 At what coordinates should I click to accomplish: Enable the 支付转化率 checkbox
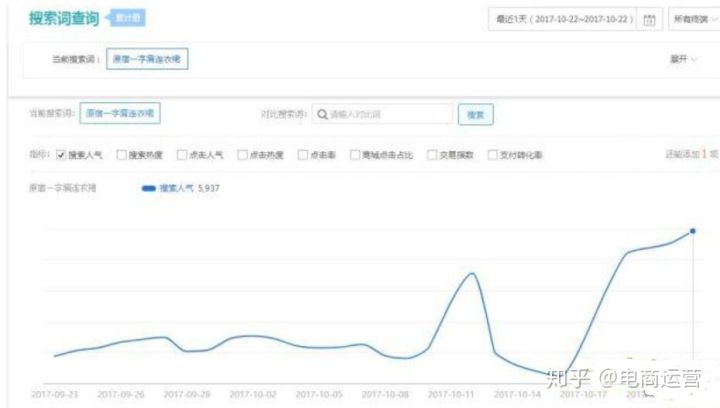(x=492, y=155)
